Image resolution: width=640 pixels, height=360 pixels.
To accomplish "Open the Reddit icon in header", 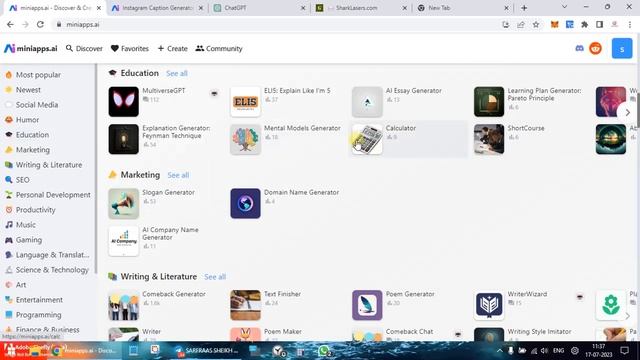I will pos(596,49).
